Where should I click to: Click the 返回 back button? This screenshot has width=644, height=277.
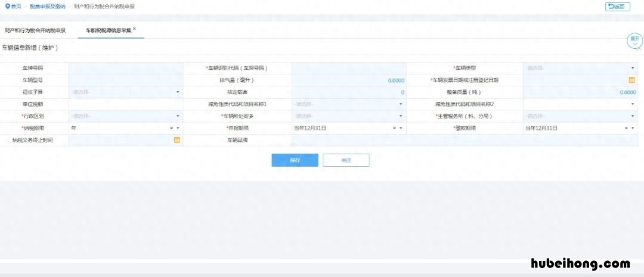pyautogui.click(x=617, y=7)
